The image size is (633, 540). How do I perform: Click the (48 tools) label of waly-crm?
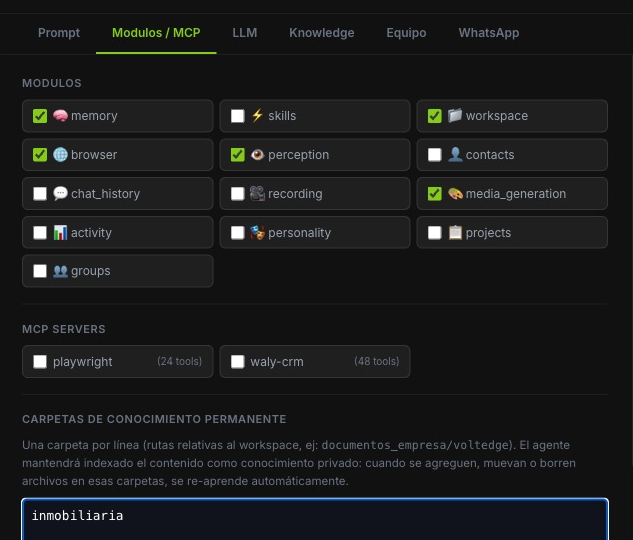click(x=377, y=361)
